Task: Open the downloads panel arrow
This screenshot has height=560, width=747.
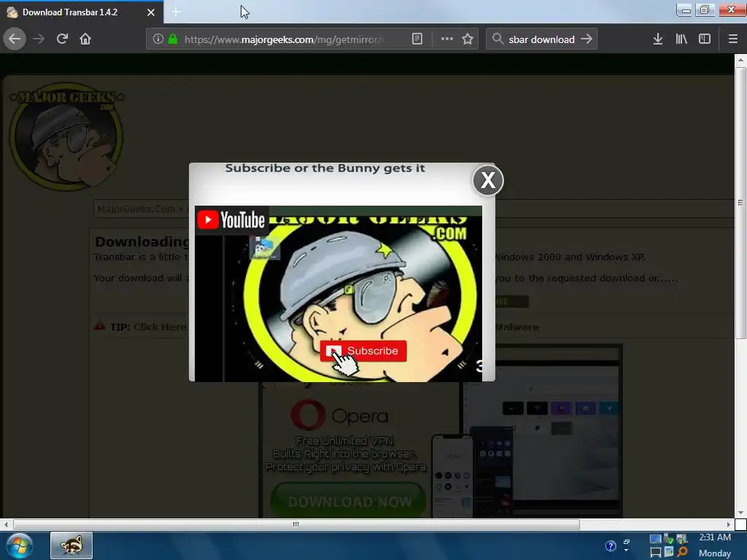Action: pos(658,39)
